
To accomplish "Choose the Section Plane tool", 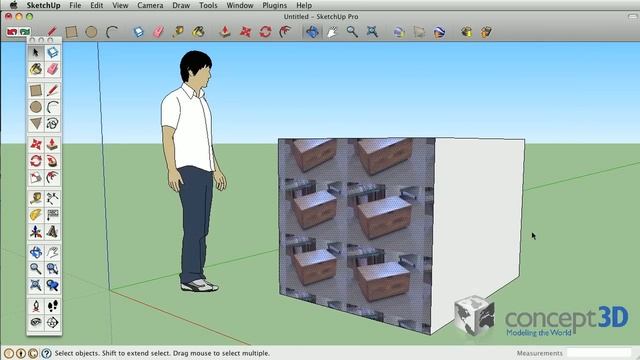I will [x=53, y=322].
